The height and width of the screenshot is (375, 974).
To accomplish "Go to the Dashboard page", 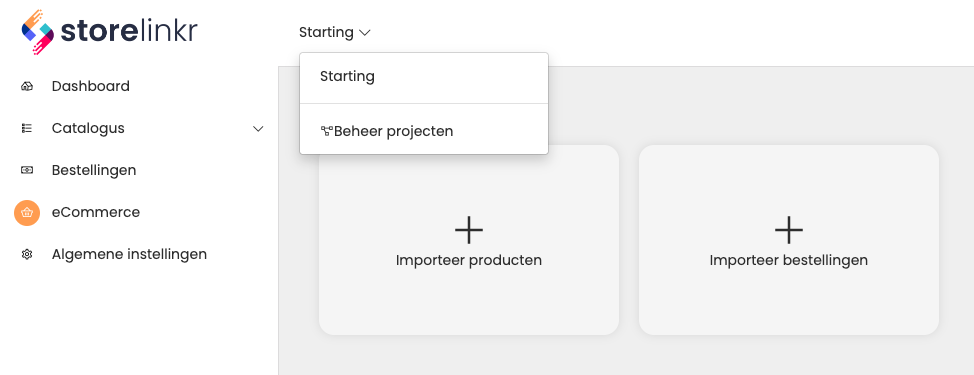I will click(91, 86).
